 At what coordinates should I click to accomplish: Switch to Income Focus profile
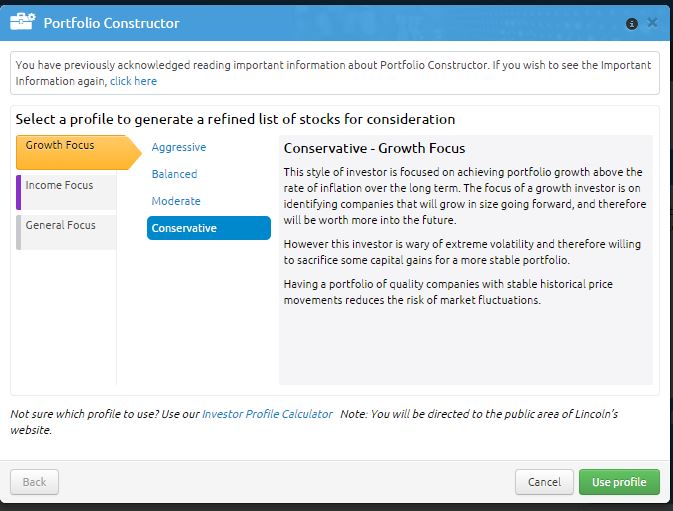tap(66, 192)
